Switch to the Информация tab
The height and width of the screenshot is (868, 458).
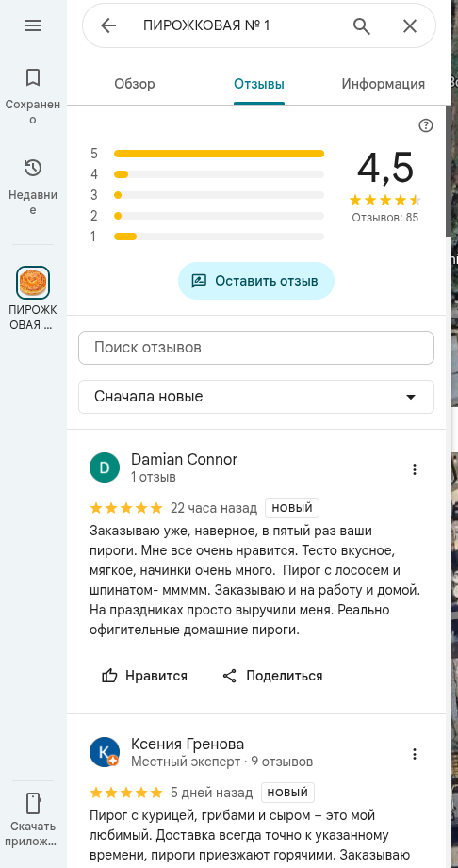click(384, 84)
